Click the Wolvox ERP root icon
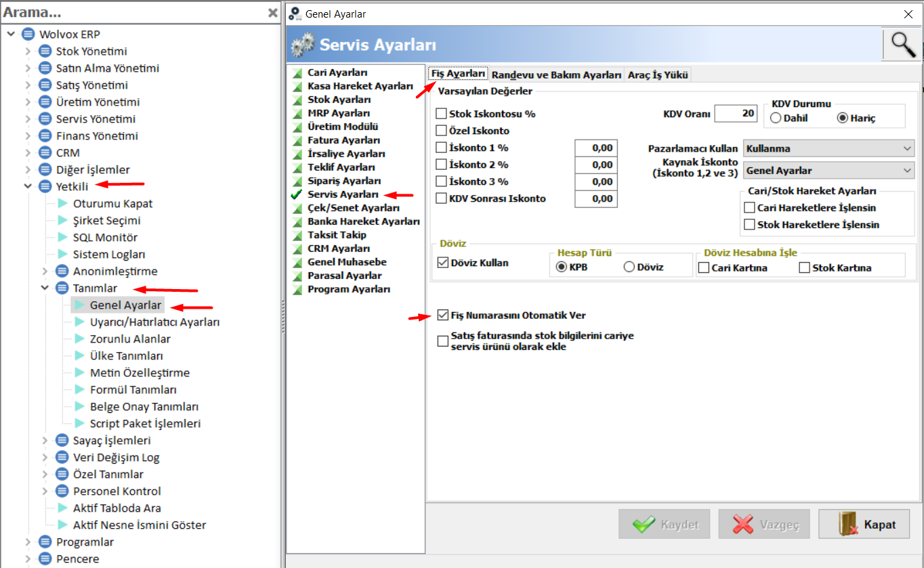Screen dimensions: 924x568 [x=28, y=34]
